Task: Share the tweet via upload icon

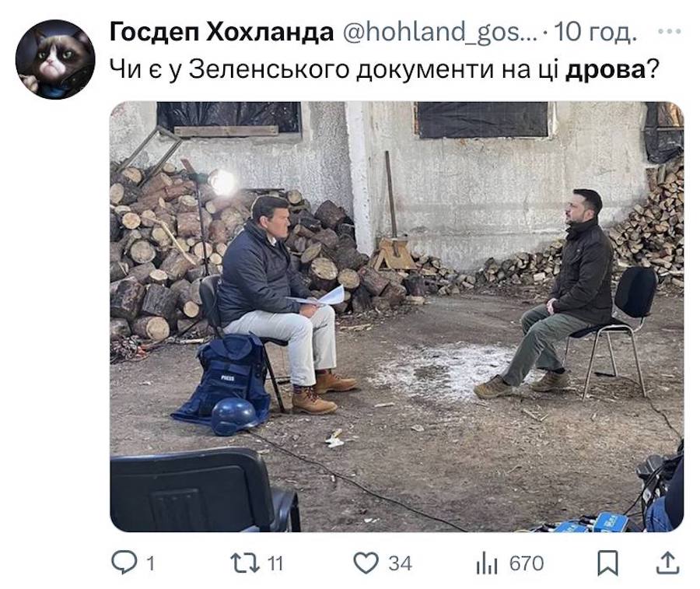Action: point(668,563)
